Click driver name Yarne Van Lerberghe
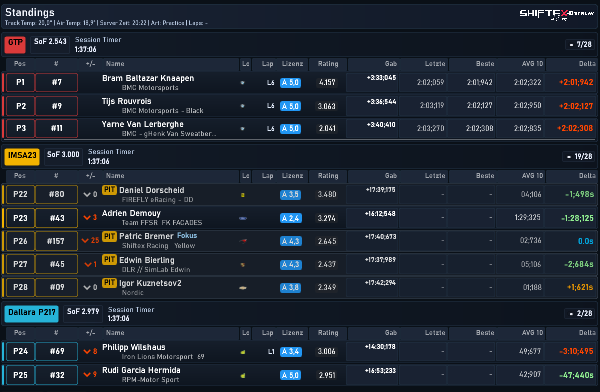This screenshot has height=392, width=600. click(x=143, y=124)
